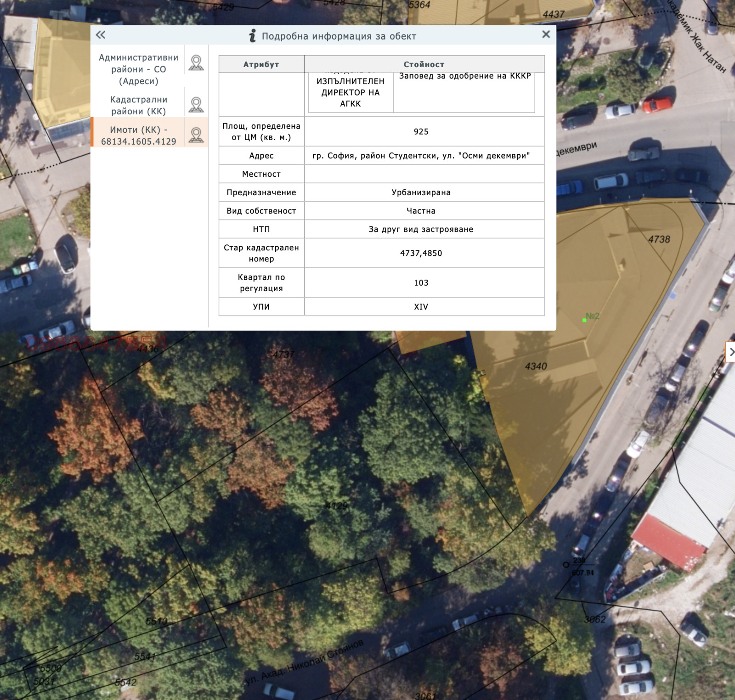This screenshot has width=735, height=700.
Task: Open the right-edge side panel chevron
Action: [x=732, y=351]
